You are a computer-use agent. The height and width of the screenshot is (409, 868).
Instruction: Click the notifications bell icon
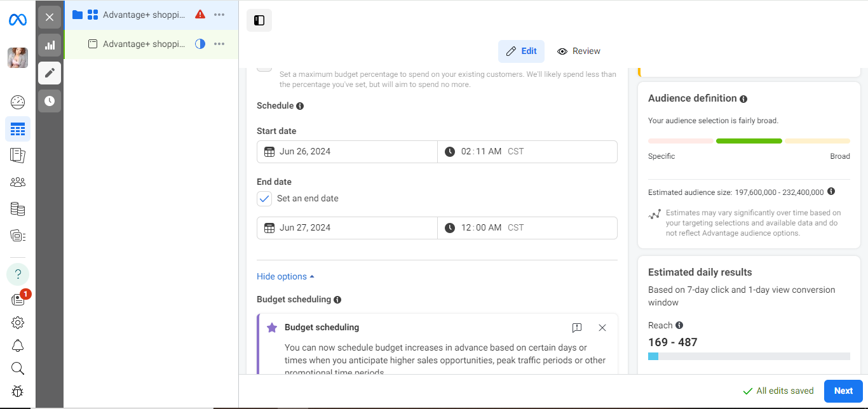click(x=18, y=345)
